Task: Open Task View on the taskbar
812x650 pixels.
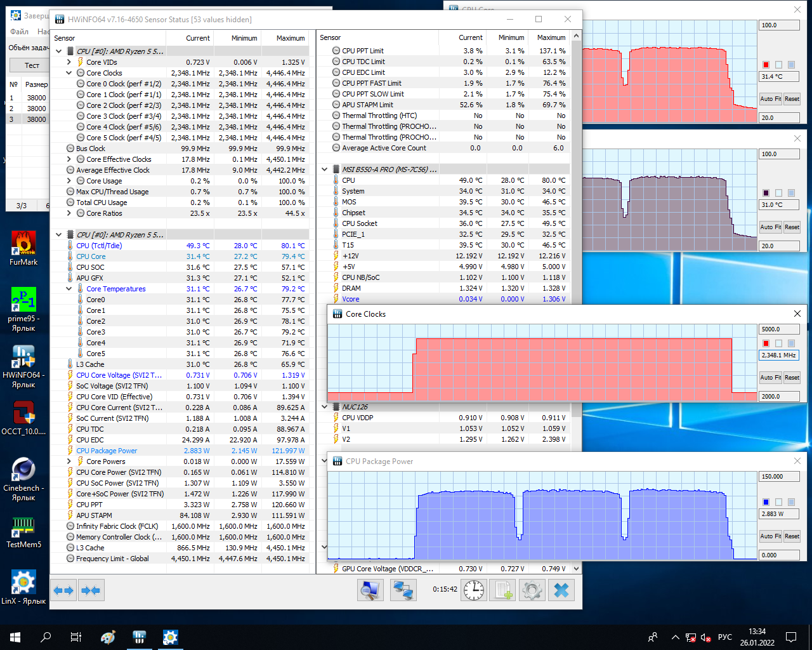Action: [76, 637]
